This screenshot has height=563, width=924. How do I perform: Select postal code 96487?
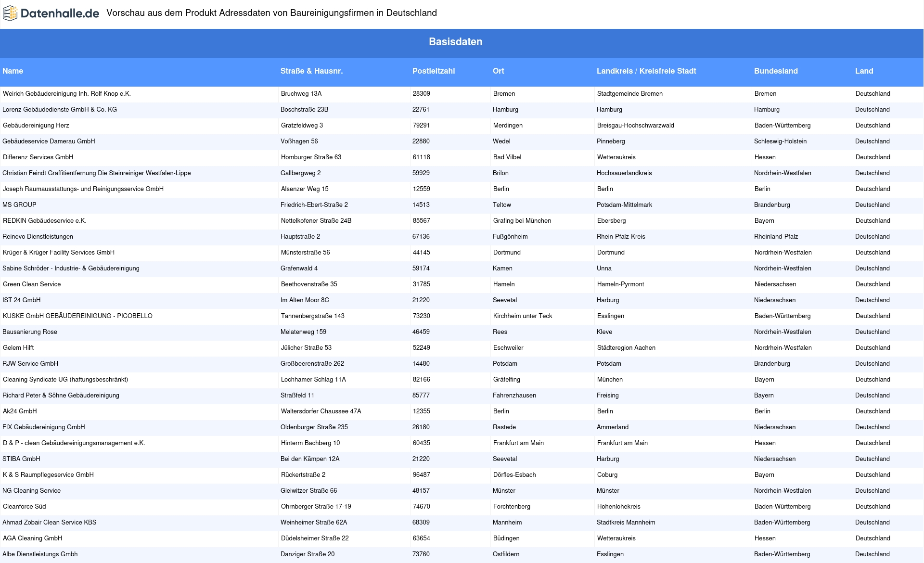coord(422,475)
